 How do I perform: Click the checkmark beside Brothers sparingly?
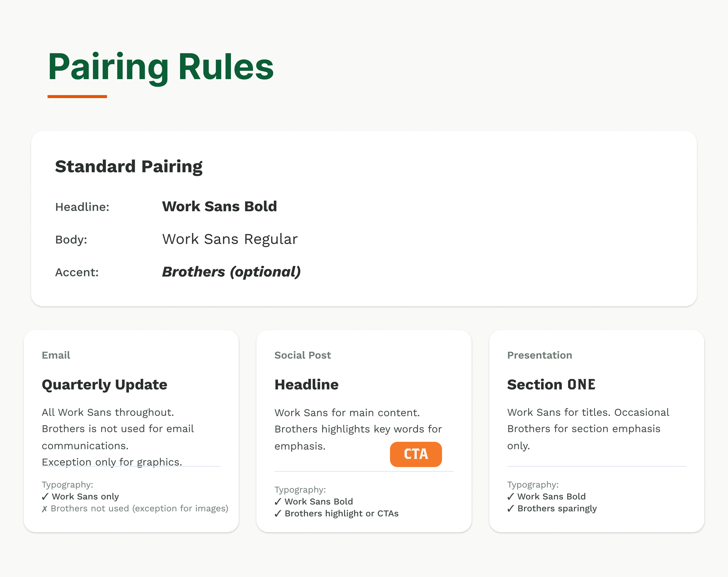[x=510, y=509]
